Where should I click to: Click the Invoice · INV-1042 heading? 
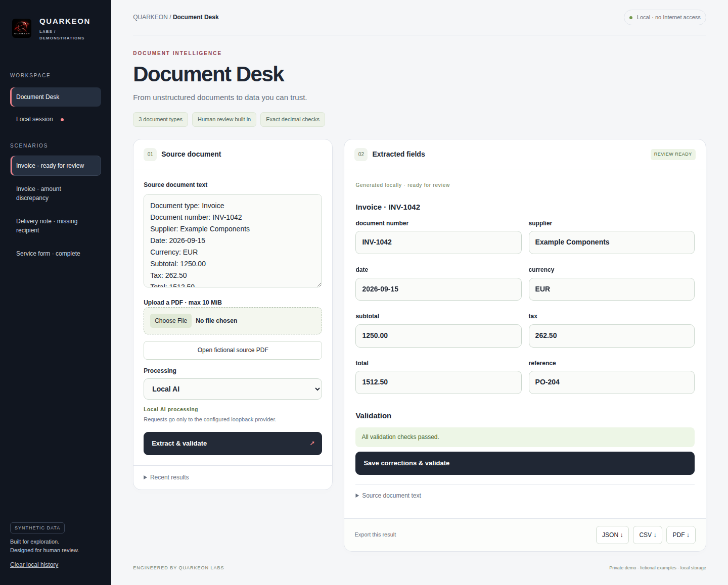[x=388, y=207]
